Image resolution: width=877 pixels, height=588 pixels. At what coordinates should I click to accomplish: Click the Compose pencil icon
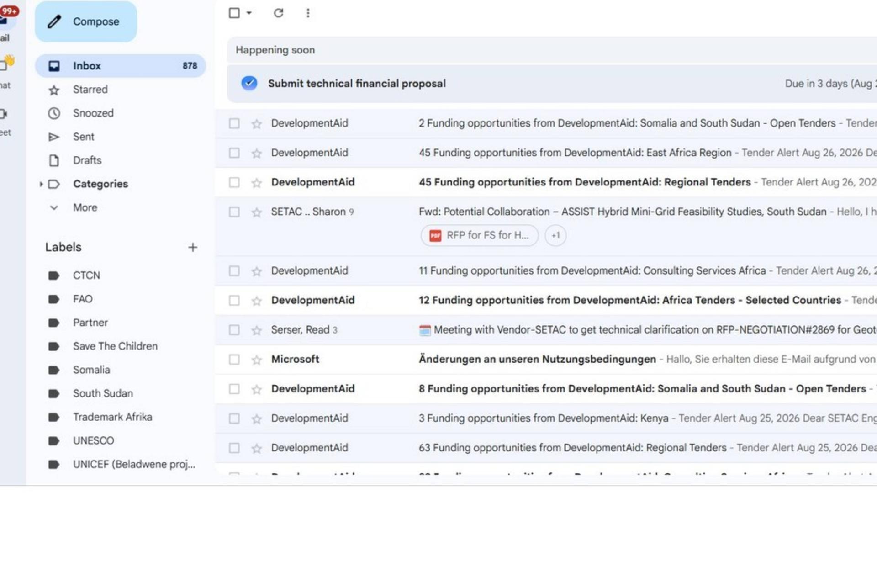pyautogui.click(x=54, y=21)
